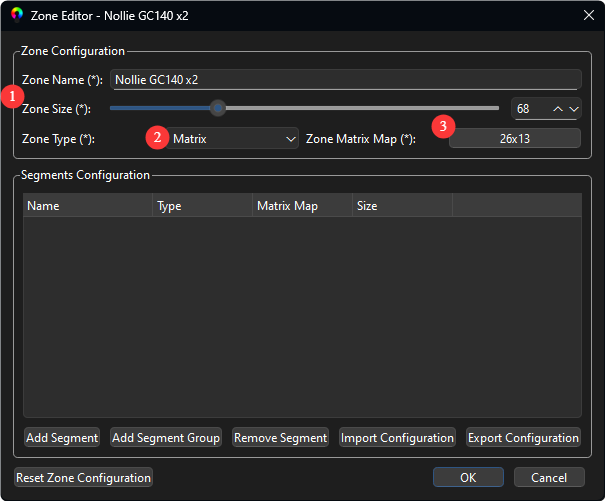Click the Name column header
This screenshot has width=605, height=501.
(88, 206)
